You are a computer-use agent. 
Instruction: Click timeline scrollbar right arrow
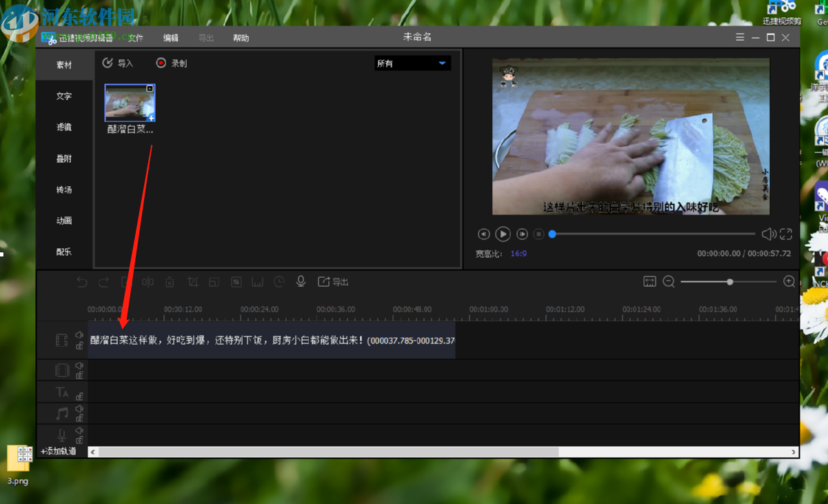click(x=794, y=452)
